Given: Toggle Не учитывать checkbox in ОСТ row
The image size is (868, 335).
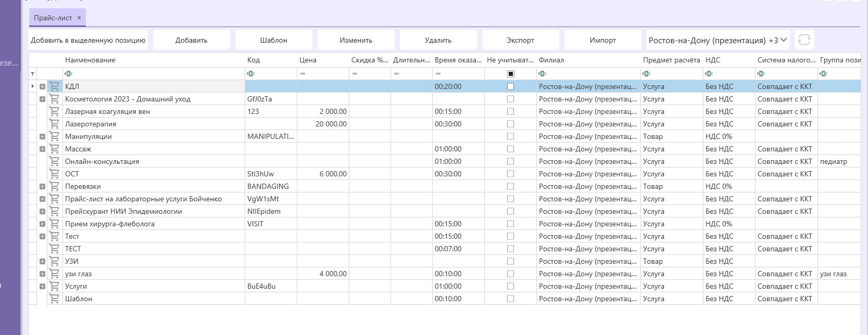Looking at the screenshot, I should click(x=510, y=174).
